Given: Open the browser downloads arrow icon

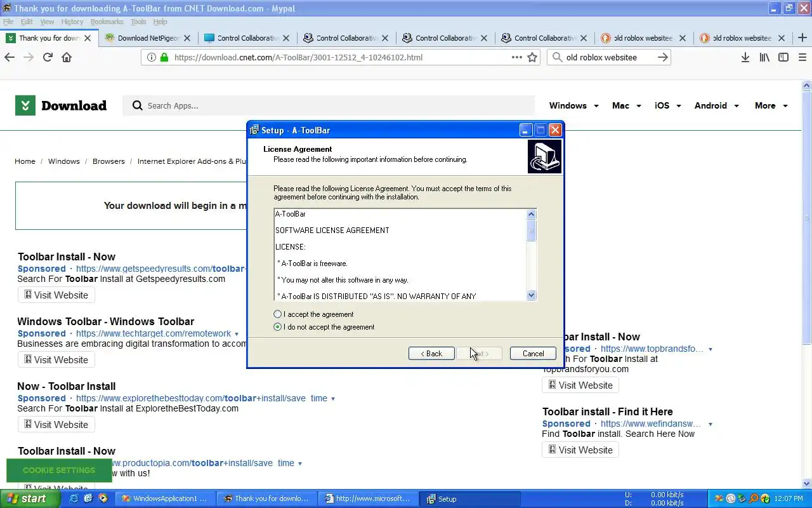Looking at the screenshot, I should point(745,57).
